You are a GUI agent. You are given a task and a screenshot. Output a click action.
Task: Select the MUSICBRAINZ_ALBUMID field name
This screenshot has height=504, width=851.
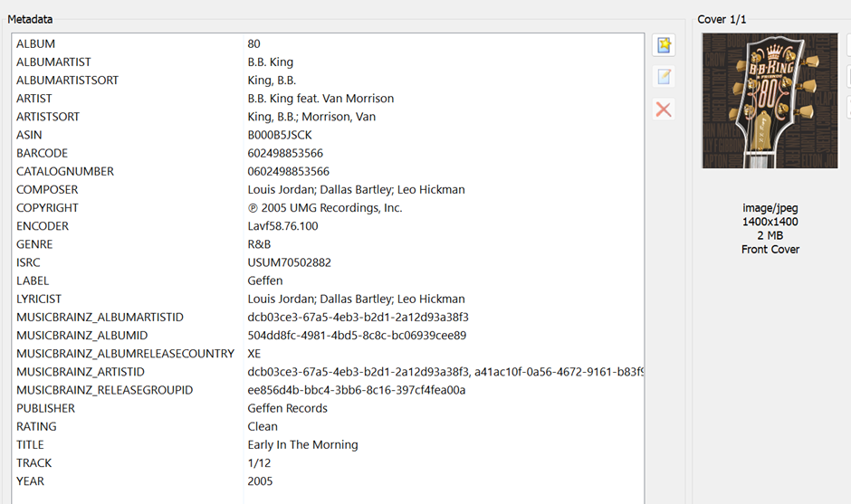82,336
